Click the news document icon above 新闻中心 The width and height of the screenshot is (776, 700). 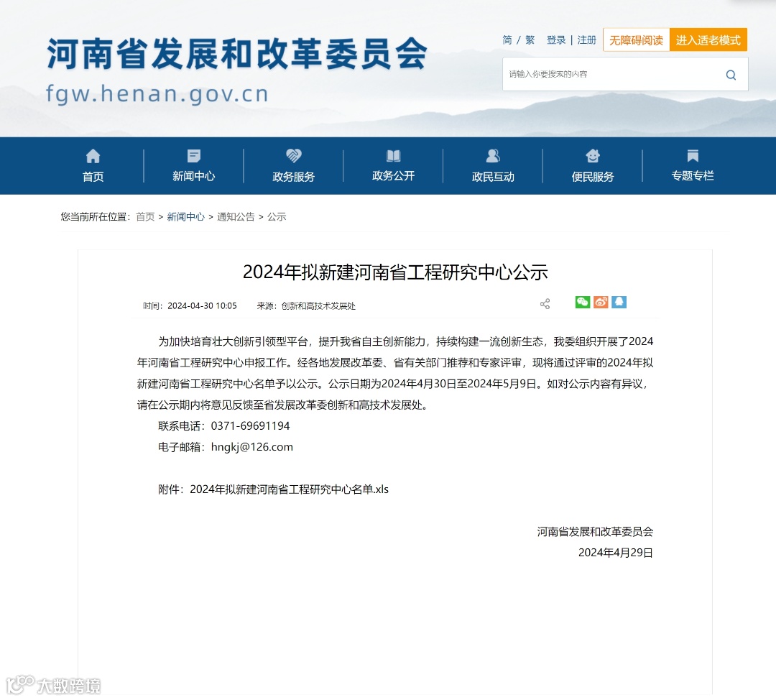coord(194,156)
